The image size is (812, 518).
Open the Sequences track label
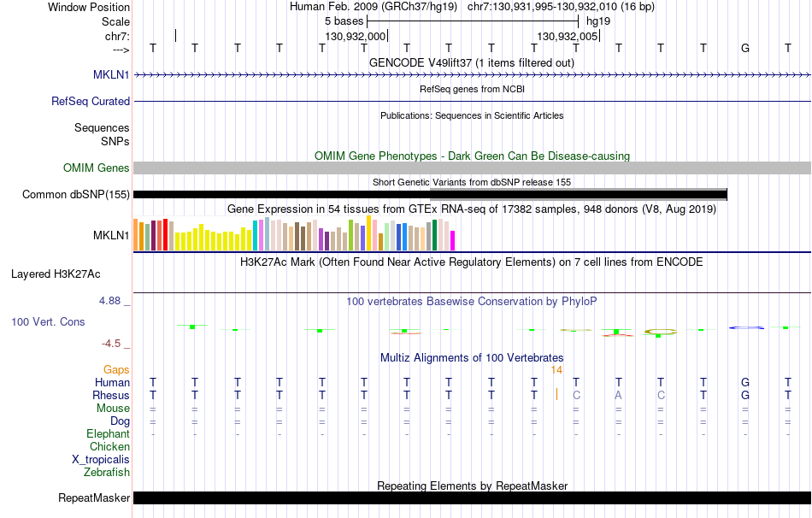[102, 127]
